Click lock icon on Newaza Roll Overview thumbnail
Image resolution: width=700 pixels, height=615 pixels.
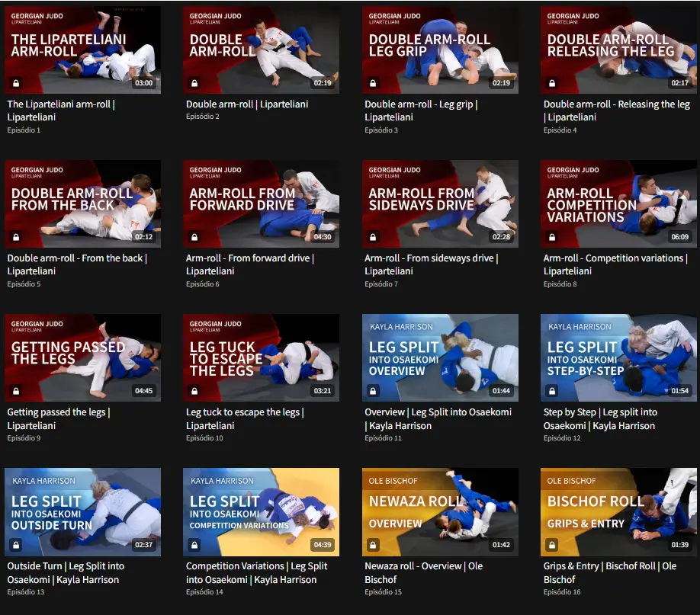point(373,545)
